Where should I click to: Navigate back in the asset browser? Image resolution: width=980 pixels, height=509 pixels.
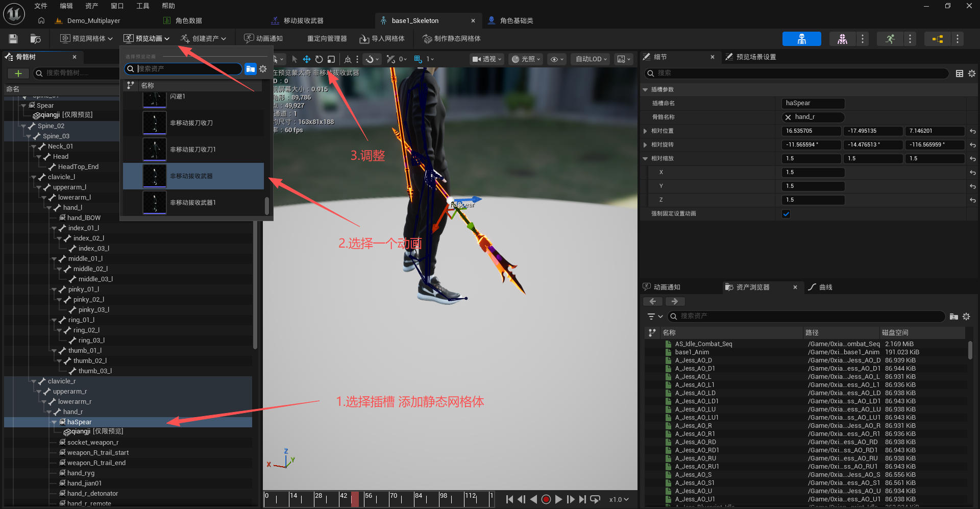click(653, 302)
